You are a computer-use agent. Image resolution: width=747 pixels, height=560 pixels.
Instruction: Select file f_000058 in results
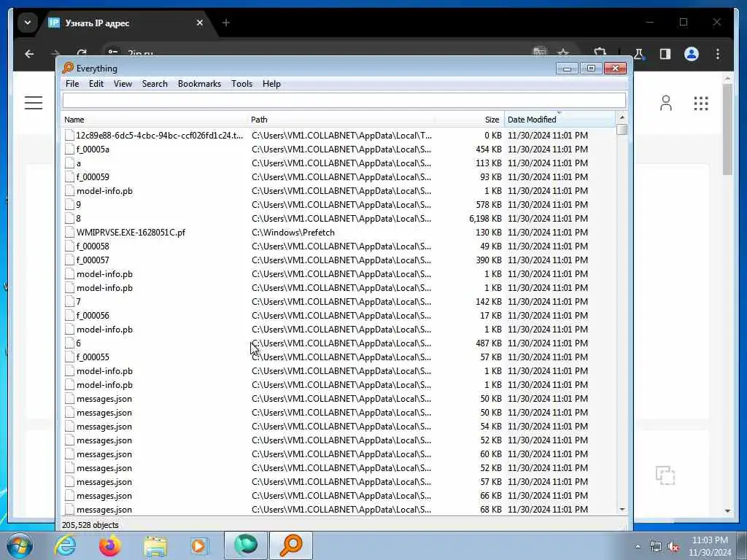tap(93, 246)
